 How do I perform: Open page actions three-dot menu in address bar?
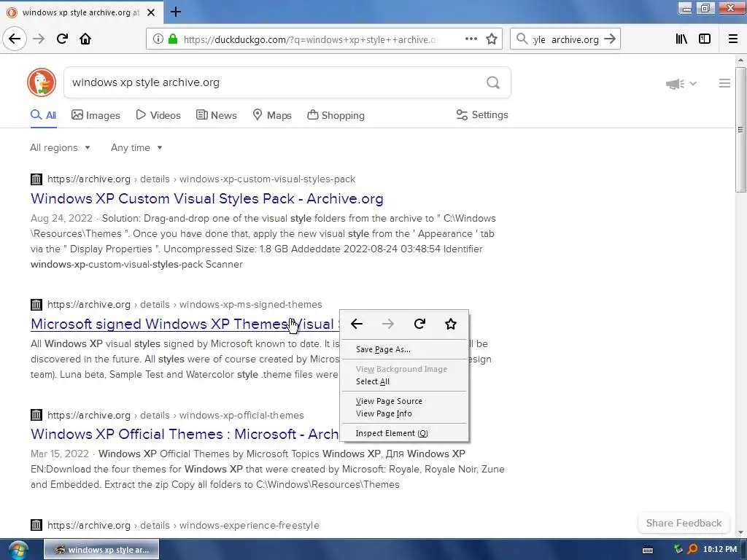(x=471, y=39)
